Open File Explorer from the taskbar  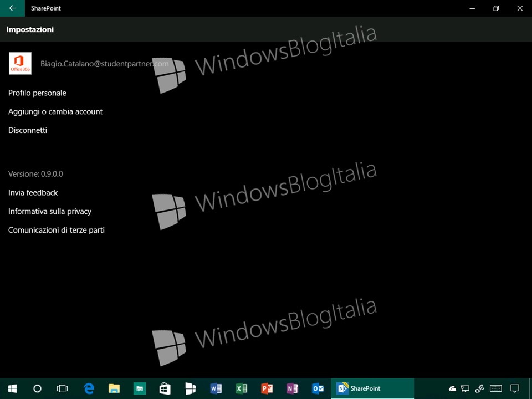(x=114, y=388)
